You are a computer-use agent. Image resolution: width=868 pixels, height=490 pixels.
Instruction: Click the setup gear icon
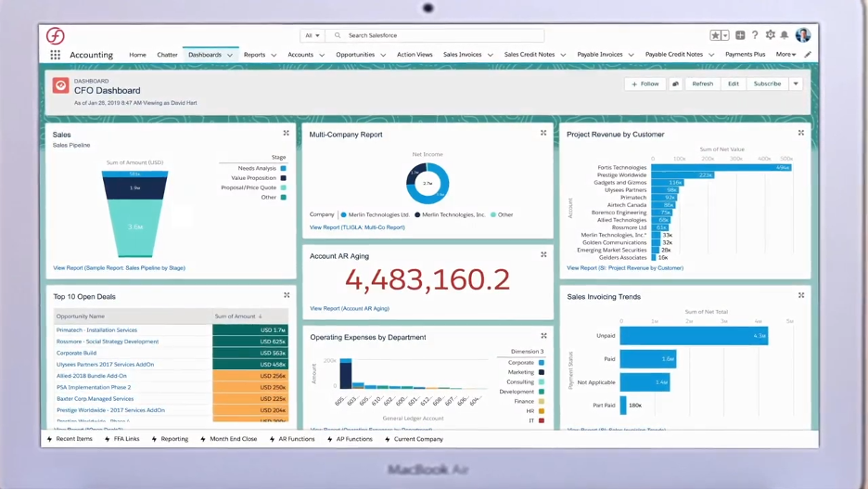click(770, 35)
